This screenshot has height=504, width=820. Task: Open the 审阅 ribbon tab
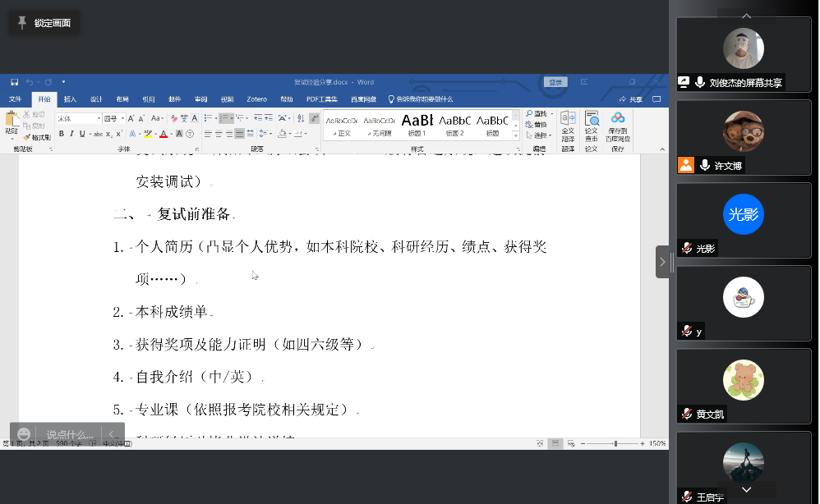[x=200, y=99]
